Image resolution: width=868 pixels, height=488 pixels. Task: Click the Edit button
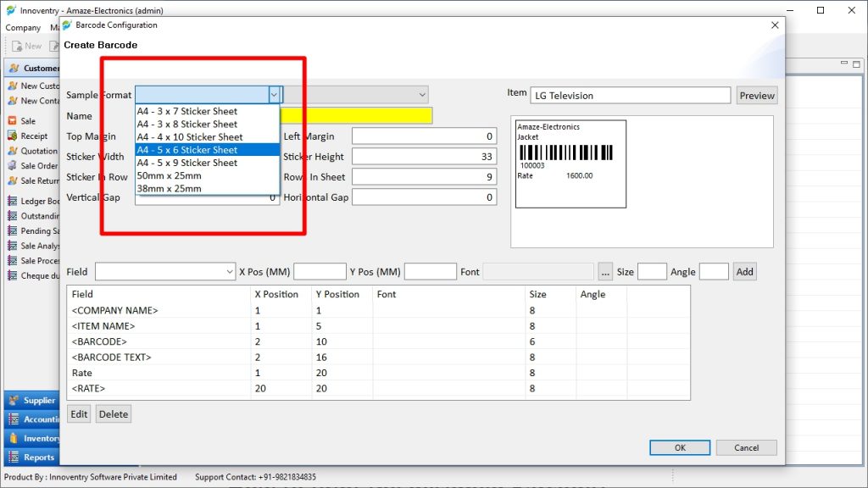(x=79, y=413)
